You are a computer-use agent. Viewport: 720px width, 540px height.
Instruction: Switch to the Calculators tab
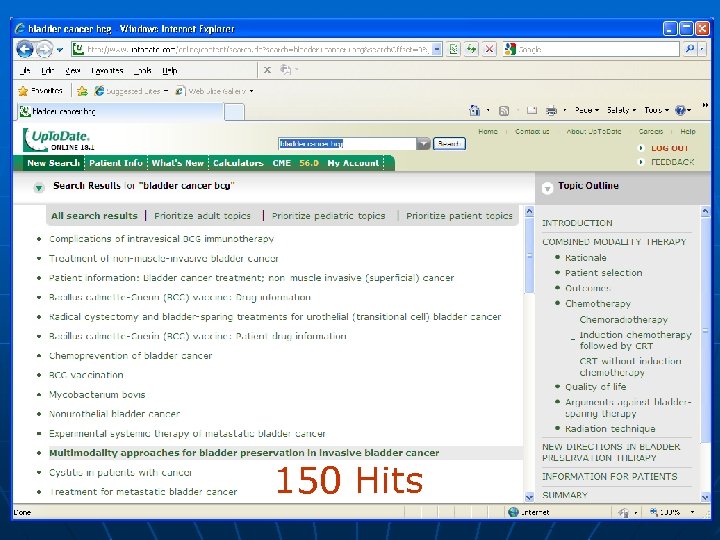point(238,163)
